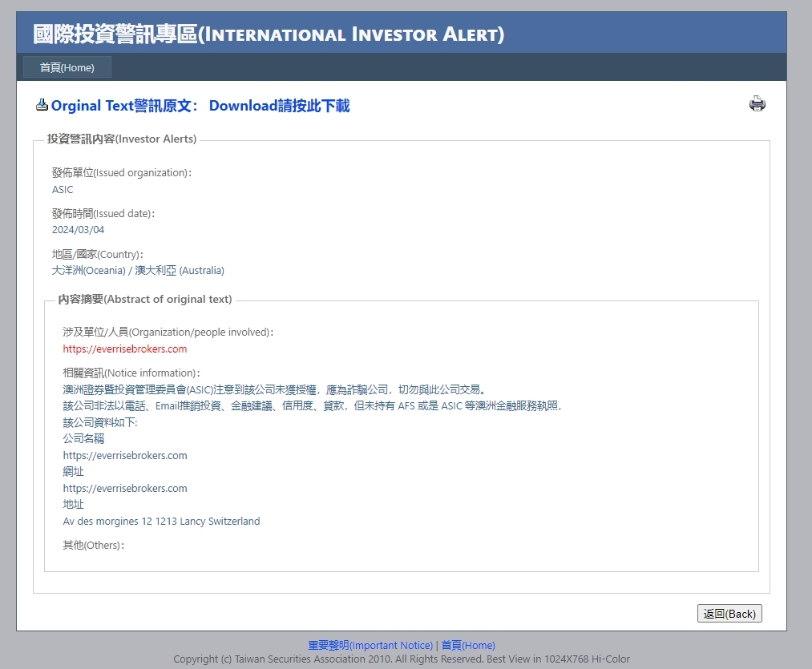The height and width of the screenshot is (669, 812).
Task: Click the issued date 2024/03/04
Action: coord(78,230)
